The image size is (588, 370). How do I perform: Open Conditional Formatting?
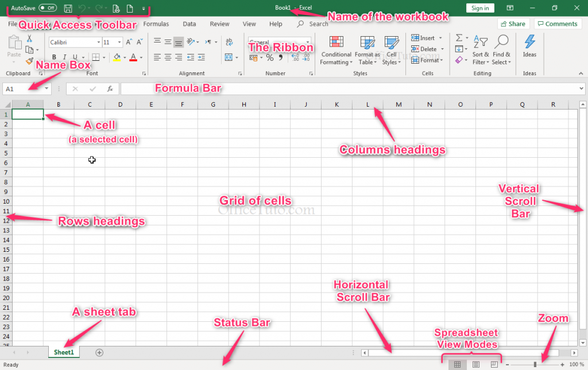[x=336, y=50]
